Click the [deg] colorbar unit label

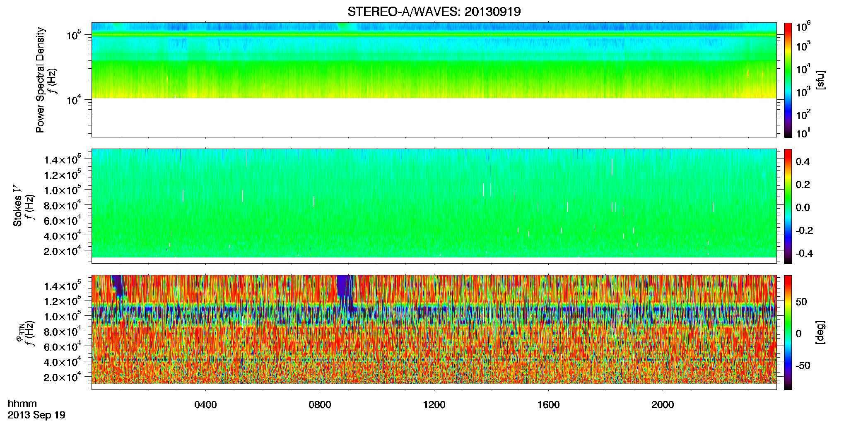click(820, 332)
